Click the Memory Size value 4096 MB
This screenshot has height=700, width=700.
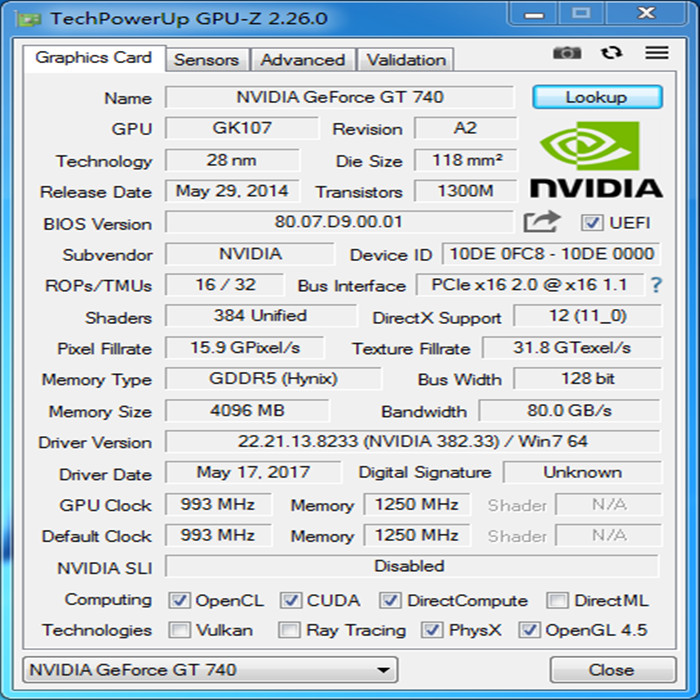pos(247,411)
